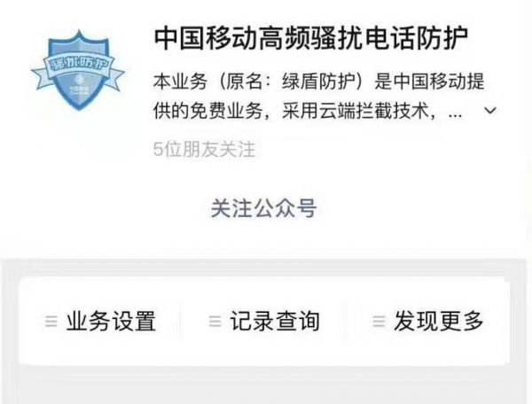Open the 业务设置 menu
This screenshot has height=404, width=532.
pyautogui.click(x=100, y=321)
